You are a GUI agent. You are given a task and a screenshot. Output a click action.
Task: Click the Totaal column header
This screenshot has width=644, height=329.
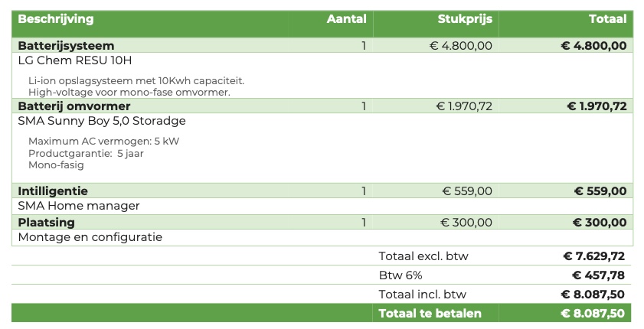coord(607,19)
